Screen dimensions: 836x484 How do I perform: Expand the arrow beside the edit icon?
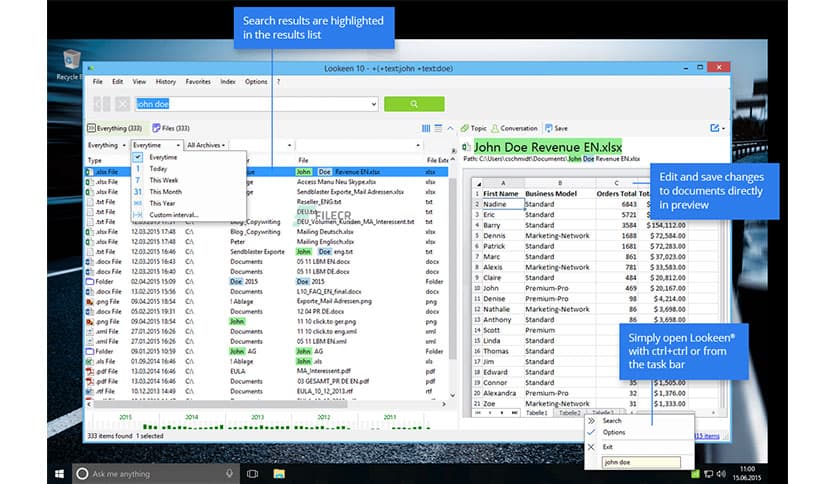(724, 128)
